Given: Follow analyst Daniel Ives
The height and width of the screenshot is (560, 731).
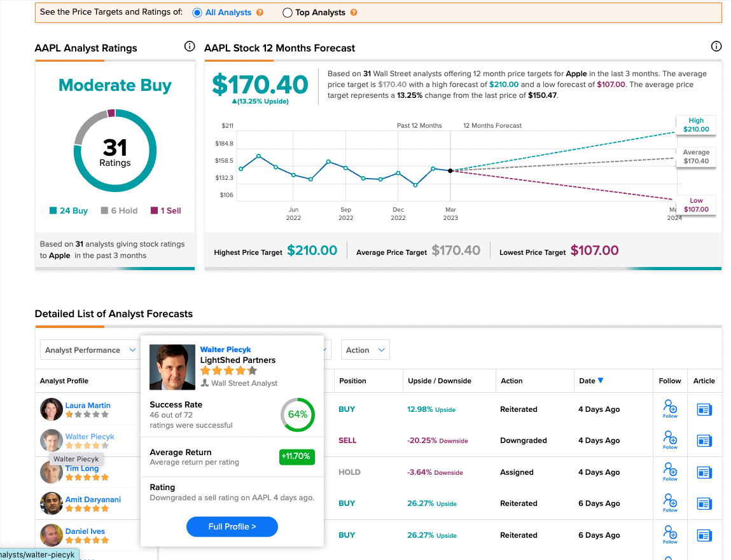Looking at the screenshot, I should click(670, 535).
